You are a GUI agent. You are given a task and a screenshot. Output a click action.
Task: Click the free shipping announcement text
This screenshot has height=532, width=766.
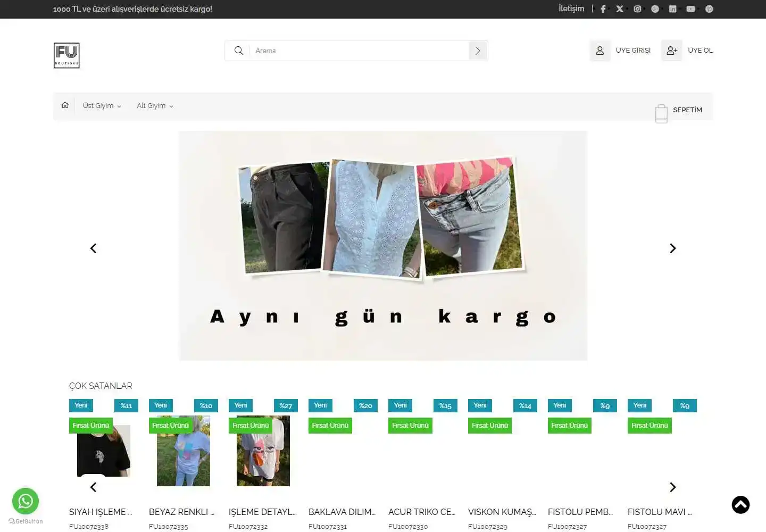[132, 9]
